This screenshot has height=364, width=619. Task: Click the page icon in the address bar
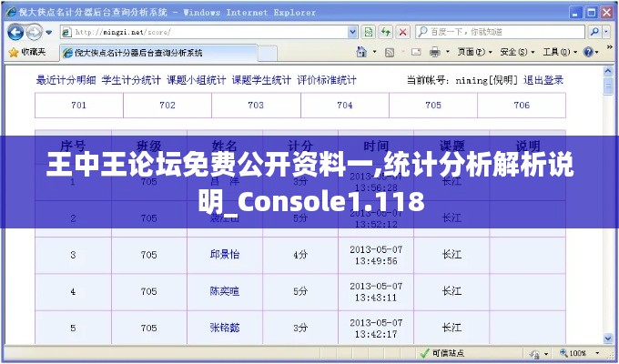(66, 32)
